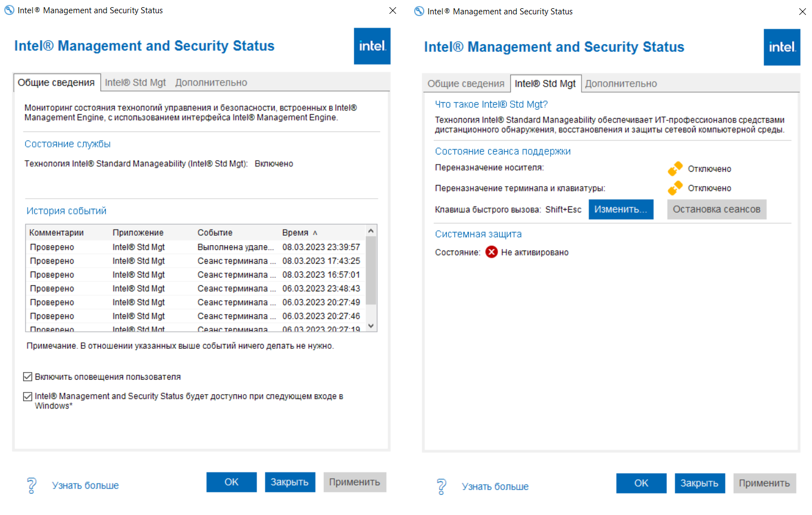Select event row dated 08.03.2023 17:43:25
The width and height of the screenshot is (812, 515).
pyautogui.click(x=196, y=261)
